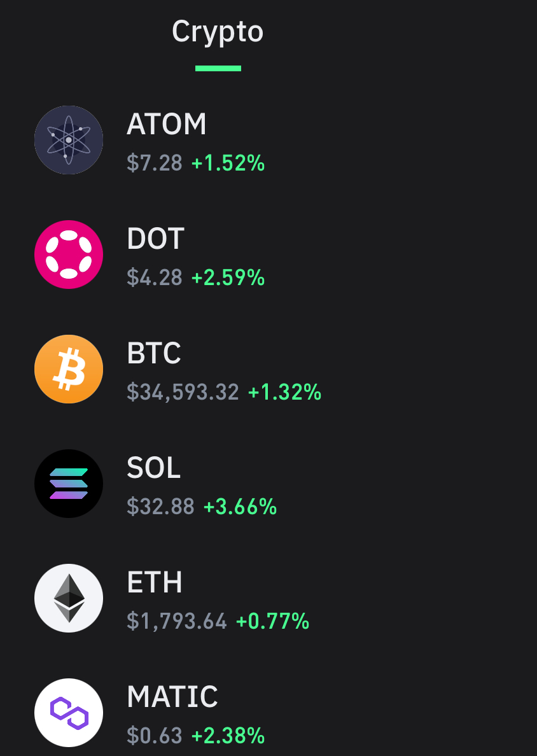Tap the pink Polkadot DOT icon
Viewport: 537px width, 756px height.
click(x=69, y=255)
